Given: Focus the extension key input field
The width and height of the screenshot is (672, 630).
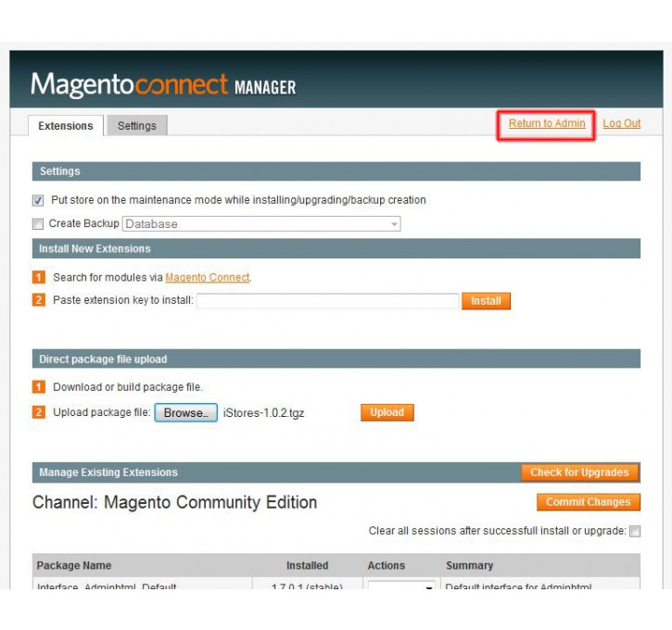Looking at the screenshot, I should (x=327, y=301).
